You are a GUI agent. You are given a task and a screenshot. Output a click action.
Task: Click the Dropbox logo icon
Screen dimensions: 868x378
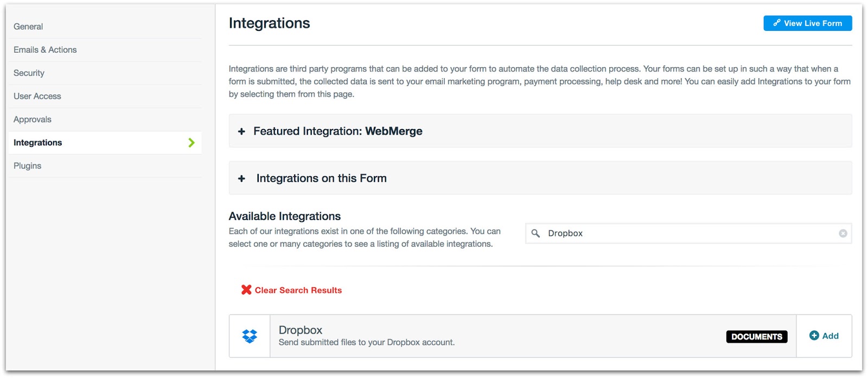tap(250, 336)
